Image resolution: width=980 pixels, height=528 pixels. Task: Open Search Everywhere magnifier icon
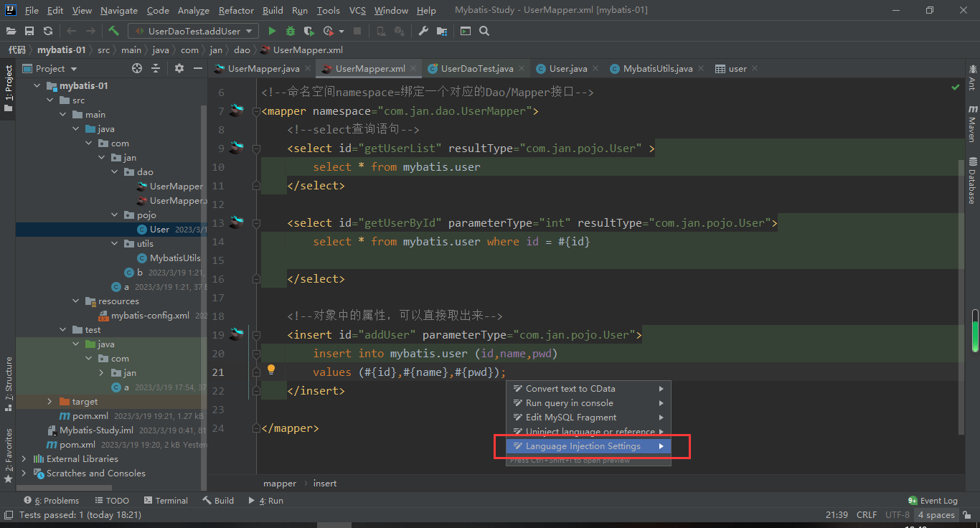[x=484, y=31]
